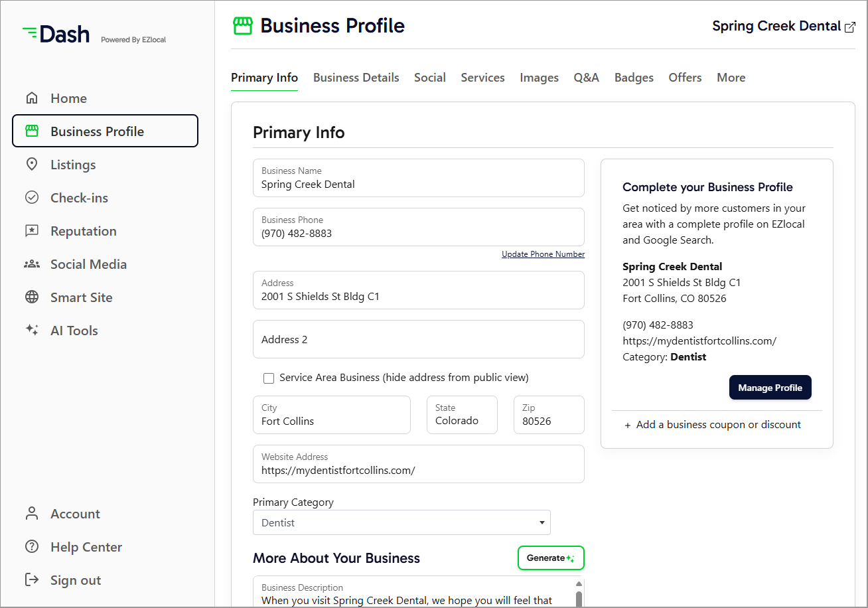Click the Generate description button
868x608 pixels.
pyautogui.click(x=551, y=558)
